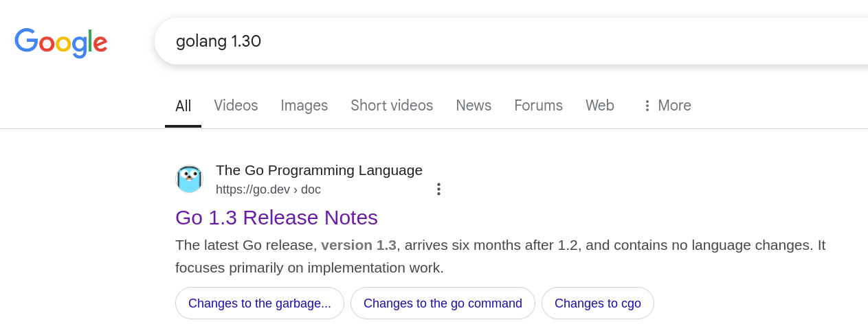Open the Changes to the garbage... sitelink chip
Image resolution: width=868 pixels, height=335 pixels.
pyautogui.click(x=260, y=303)
